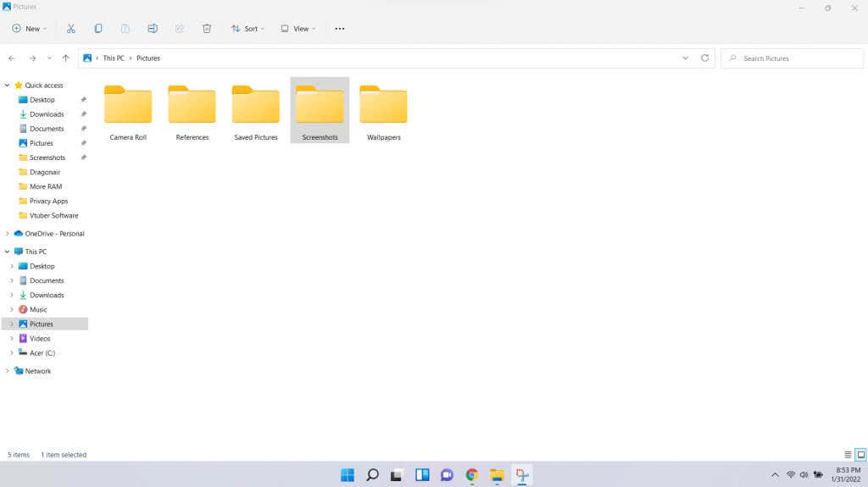Go up one folder with the Up arrow

(66, 58)
